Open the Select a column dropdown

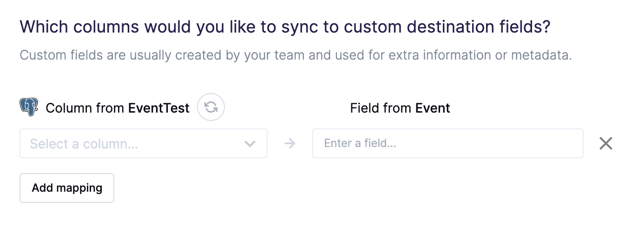point(144,143)
